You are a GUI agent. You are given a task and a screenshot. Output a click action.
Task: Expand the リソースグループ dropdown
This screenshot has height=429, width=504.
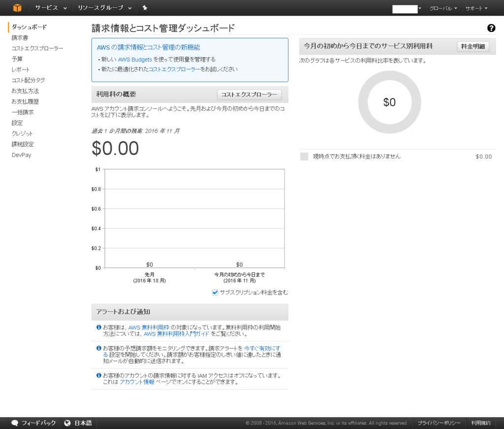click(105, 8)
